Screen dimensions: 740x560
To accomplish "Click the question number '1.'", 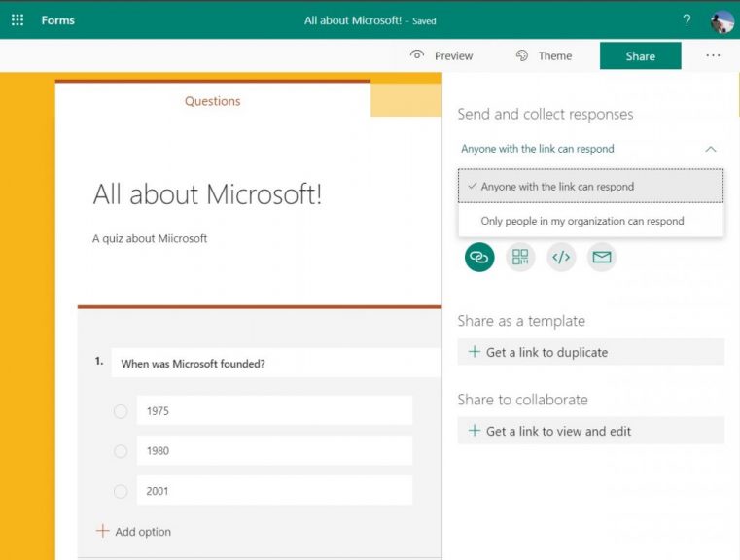I will coord(99,362).
